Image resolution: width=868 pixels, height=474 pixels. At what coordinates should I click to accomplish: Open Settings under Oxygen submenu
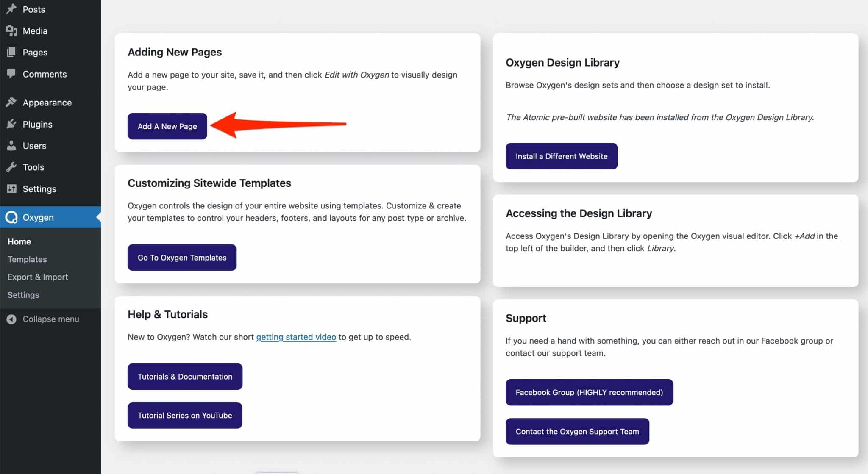click(x=23, y=294)
